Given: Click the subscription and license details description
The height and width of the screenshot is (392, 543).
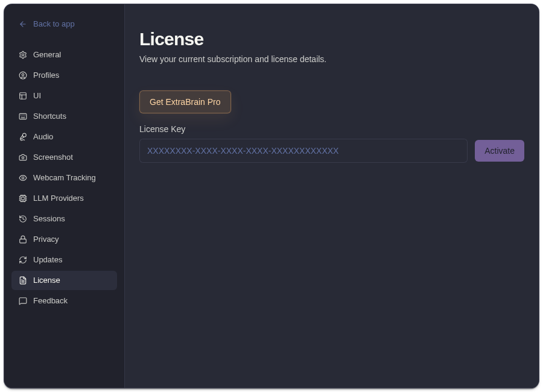Looking at the screenshot, I should 233,59.
